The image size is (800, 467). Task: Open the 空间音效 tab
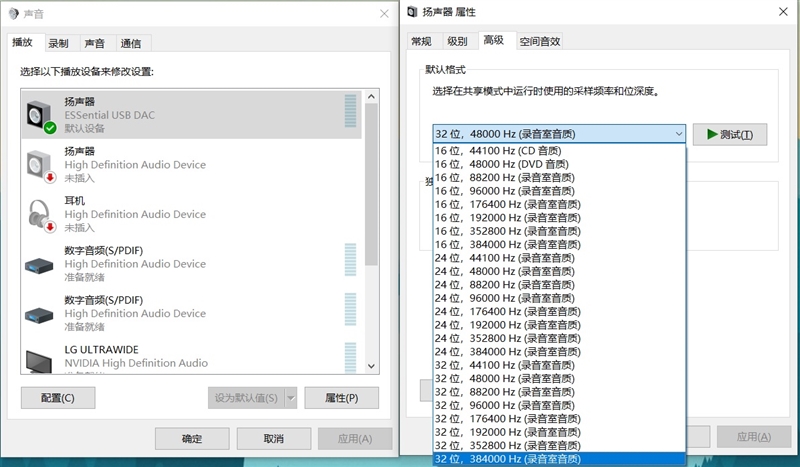pos(540,42)
